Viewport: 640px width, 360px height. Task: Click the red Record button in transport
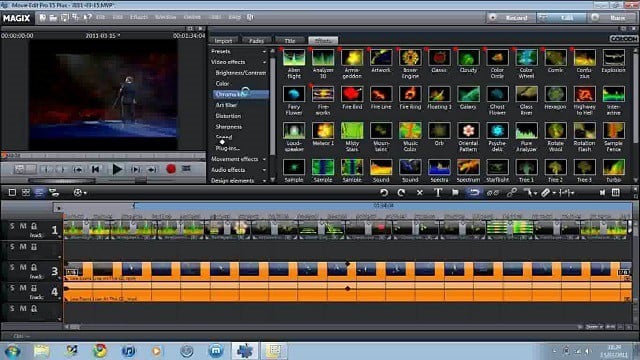[171, 169]
